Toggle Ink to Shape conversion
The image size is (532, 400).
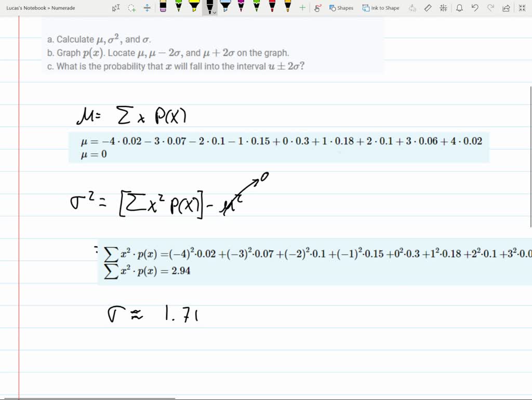(x=381, y=8)
